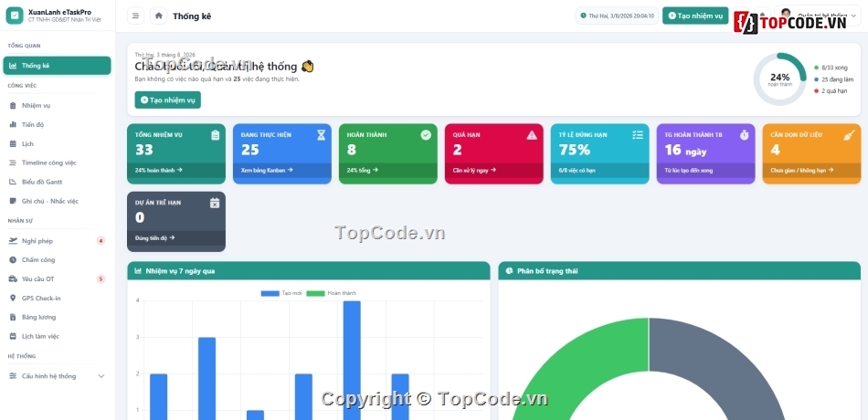Click the tallest blue bar reaching 4
The width and height of the screenshot is (868, 420).
(352, 360)
